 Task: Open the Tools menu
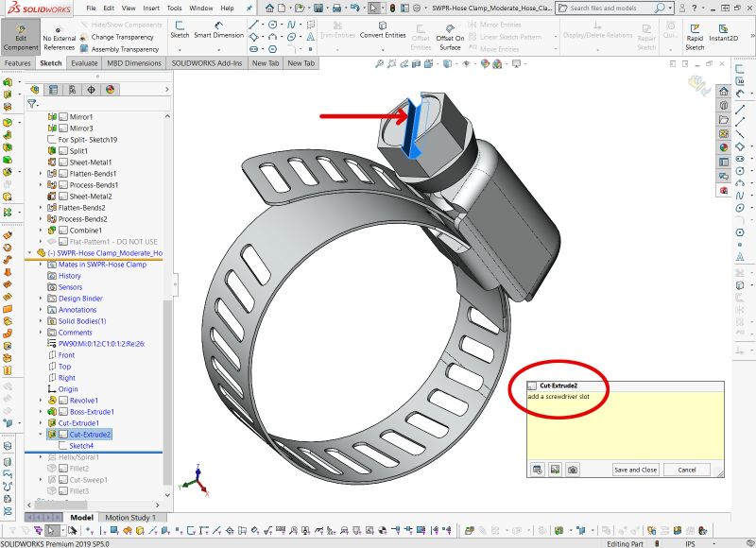point(174,9)
